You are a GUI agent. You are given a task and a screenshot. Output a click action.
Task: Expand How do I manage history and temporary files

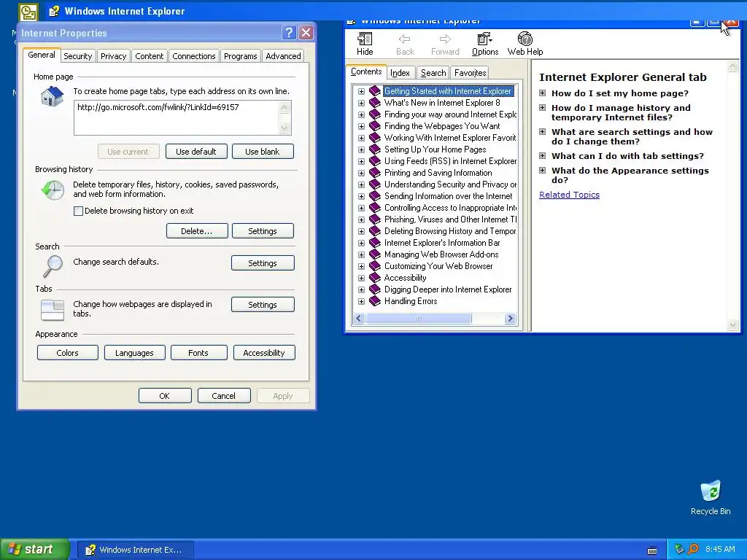pos(542,108)
